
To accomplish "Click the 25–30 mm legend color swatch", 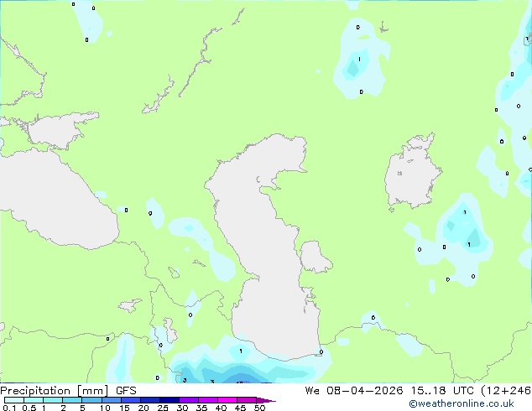I will tap(170, 400).
